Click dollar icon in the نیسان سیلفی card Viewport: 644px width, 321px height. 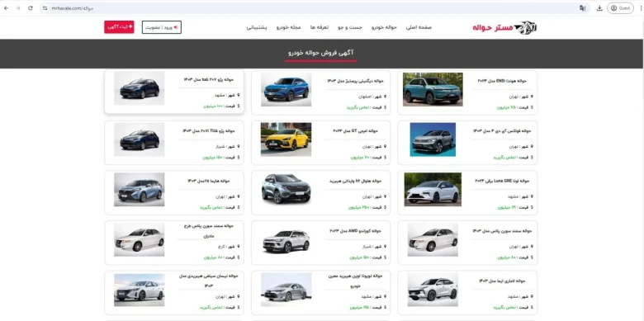click(239, 307)
